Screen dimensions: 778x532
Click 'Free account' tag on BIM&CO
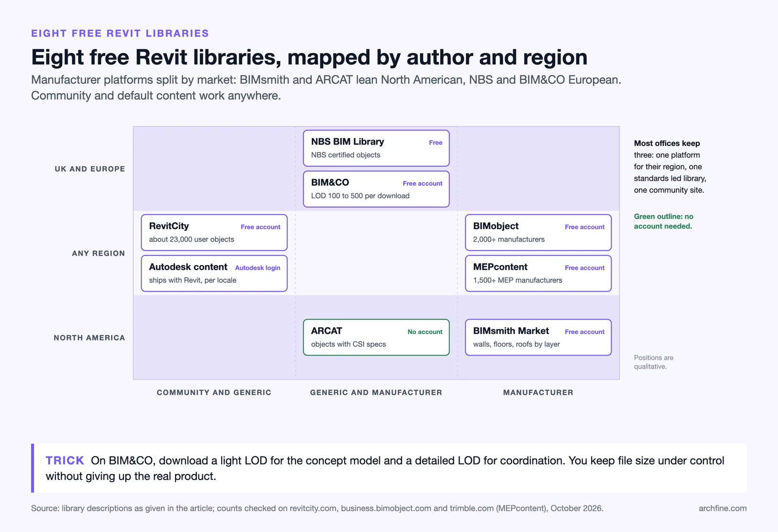coord(423,183)
